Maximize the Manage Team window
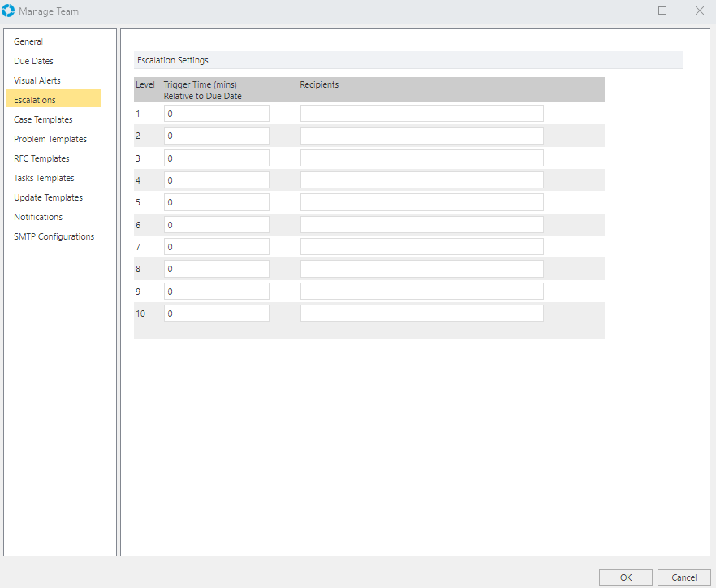The height and width of the screenshot is (588, 716). tap(662, 11)
